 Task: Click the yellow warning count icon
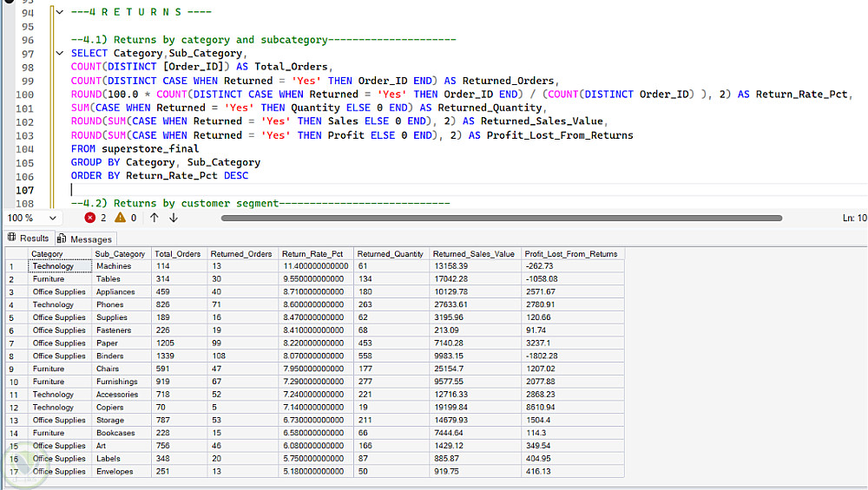[x=120, y=218]
